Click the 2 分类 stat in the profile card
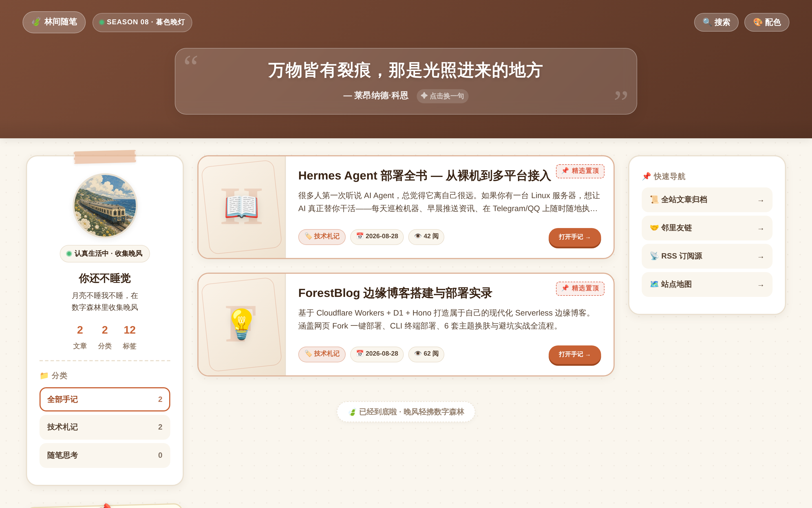Viewport: 812px width, 508px height. pyautogui.click(x=105, y=337)
